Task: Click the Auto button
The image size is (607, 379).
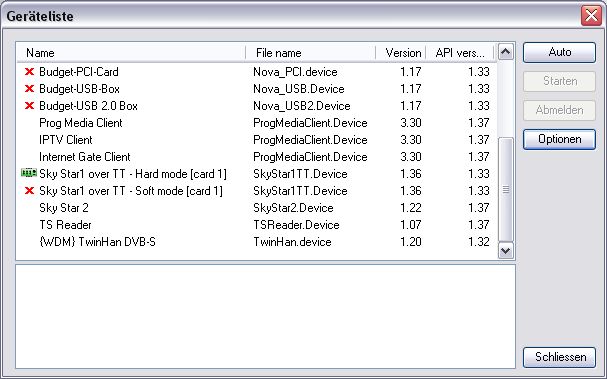Action: pos(559,52)
